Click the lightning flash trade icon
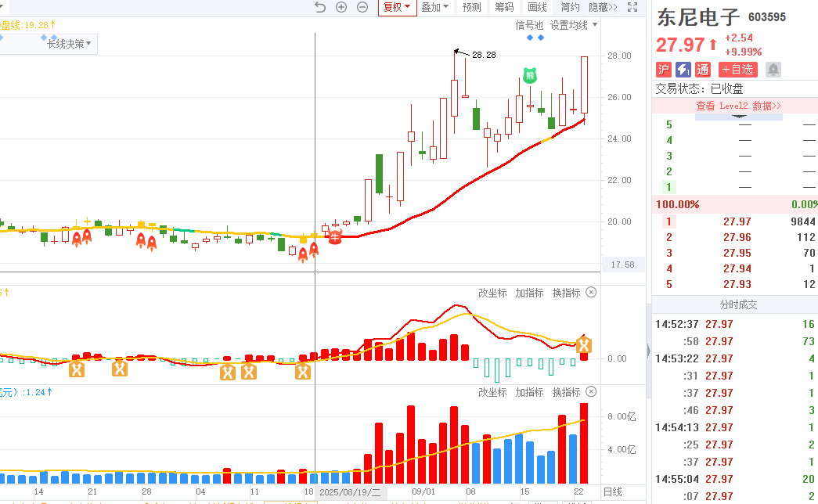Viewport: 818px width, 504px height. pos(683,70)
